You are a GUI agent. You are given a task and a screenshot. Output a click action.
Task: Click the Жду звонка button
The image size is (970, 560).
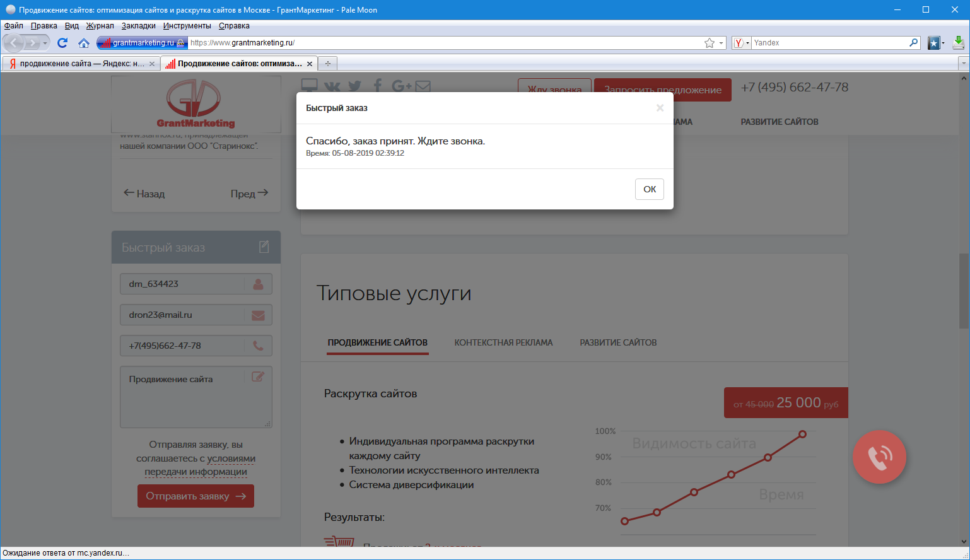pyautogui.click(x=554, y=89)
